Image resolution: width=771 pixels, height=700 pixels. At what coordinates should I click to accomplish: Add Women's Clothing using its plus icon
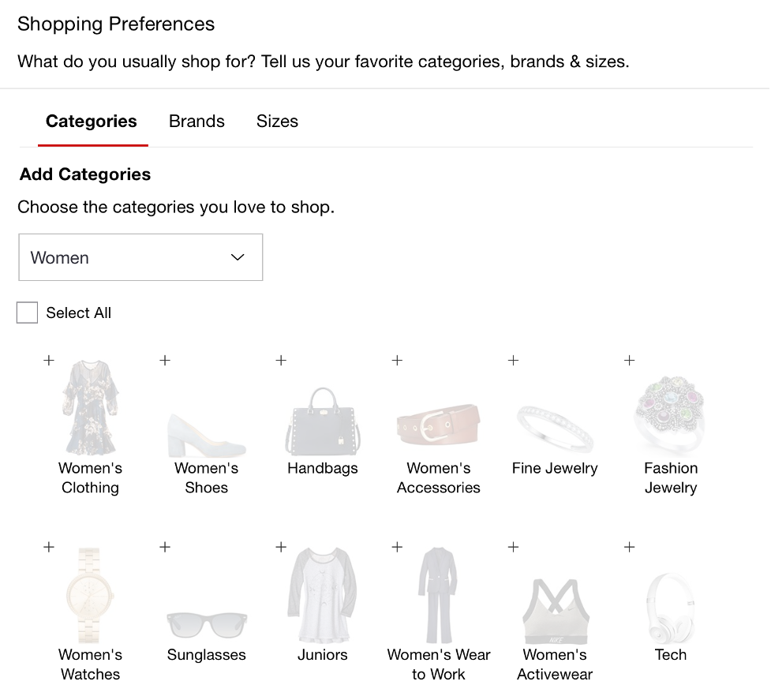pos(49,360)
